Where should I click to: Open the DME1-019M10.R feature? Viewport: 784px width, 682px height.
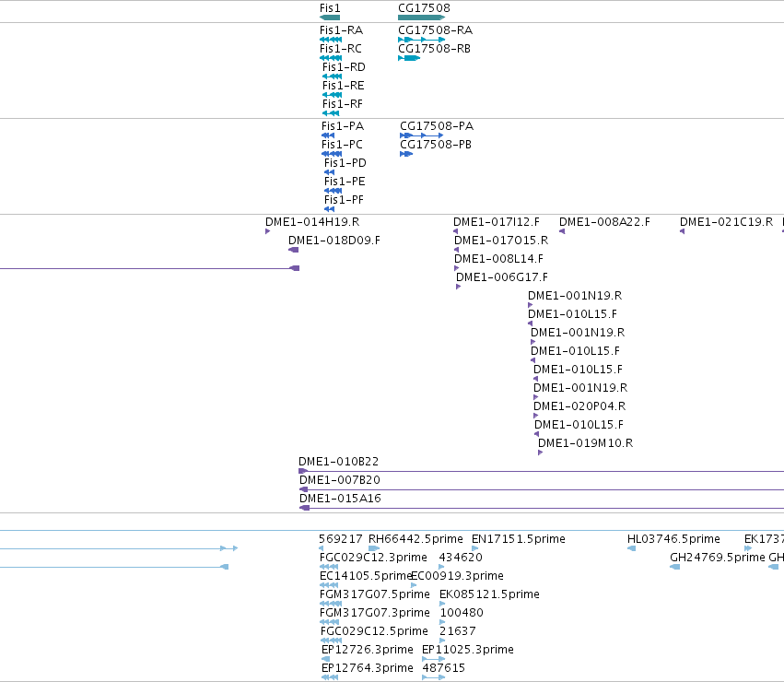click(540, 453)
